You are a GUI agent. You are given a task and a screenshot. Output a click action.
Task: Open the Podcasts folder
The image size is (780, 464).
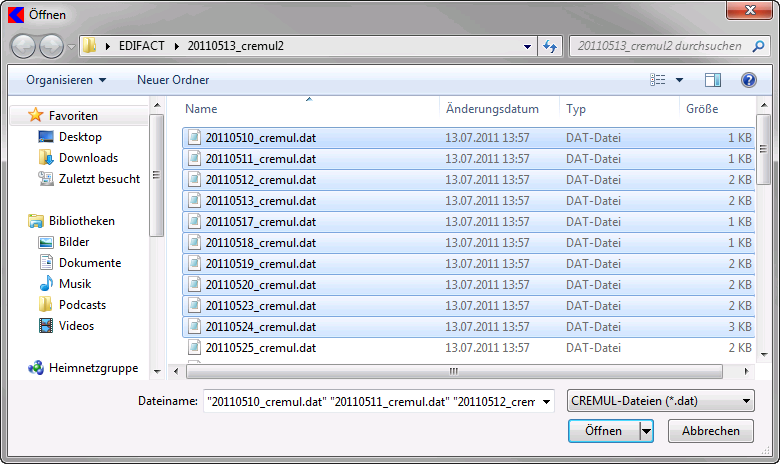pos(83,304)
